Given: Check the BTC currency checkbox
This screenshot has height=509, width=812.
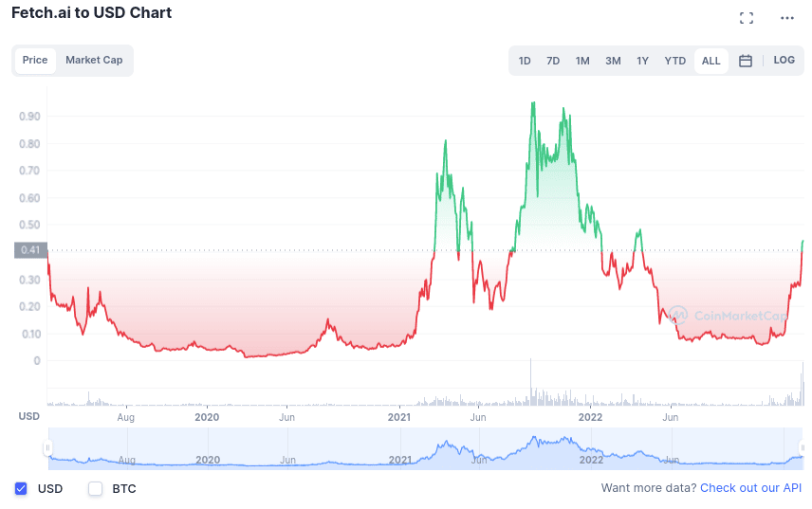Looking at the screenshot, I should tap(95, 488).
